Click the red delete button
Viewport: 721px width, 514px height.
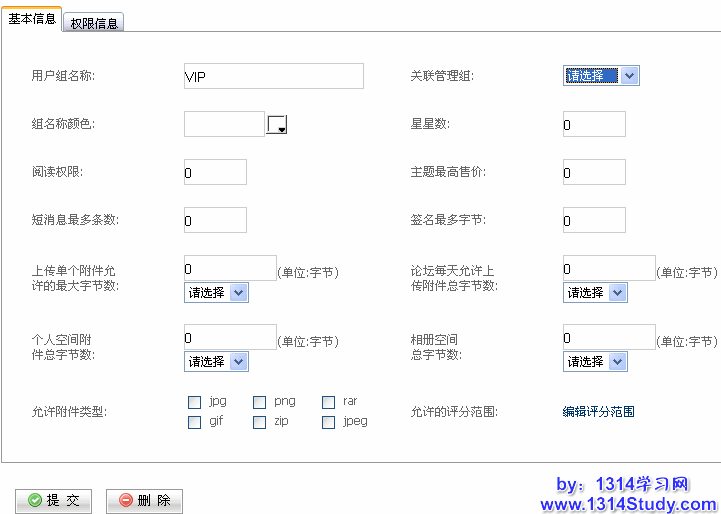tap(144, 501)
